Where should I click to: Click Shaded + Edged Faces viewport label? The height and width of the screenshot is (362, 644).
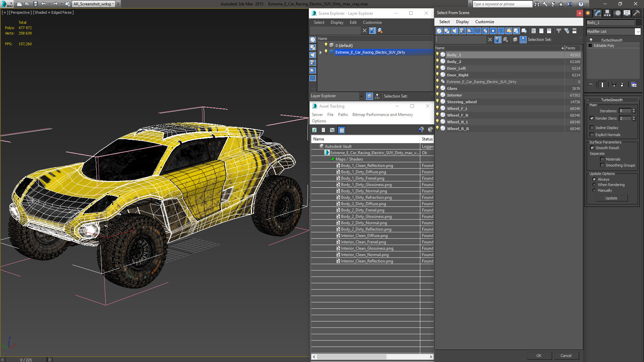pyautogui.click(x=53, y=12)
